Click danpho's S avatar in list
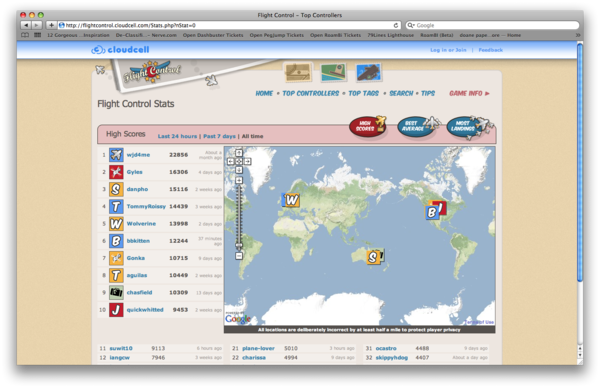Image resolution: width=600 pixels, height=388 pixels. [116, 189]
